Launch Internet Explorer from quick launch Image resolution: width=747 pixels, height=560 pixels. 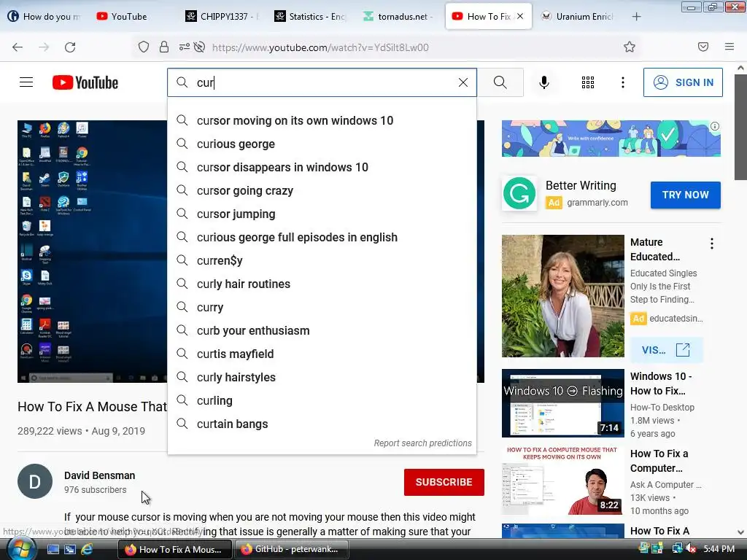[87, 549]
